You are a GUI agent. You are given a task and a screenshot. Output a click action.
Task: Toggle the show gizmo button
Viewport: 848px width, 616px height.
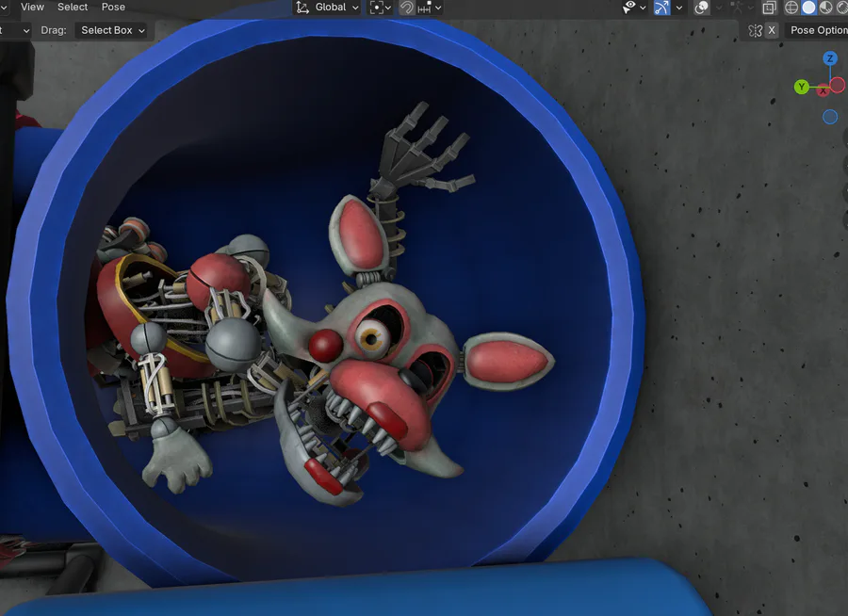tap(662, 7)
